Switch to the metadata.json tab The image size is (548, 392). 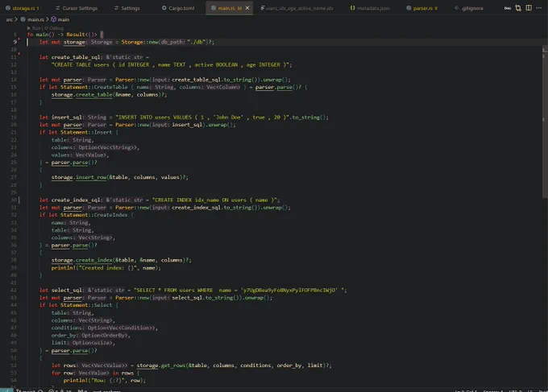point(370,8)
